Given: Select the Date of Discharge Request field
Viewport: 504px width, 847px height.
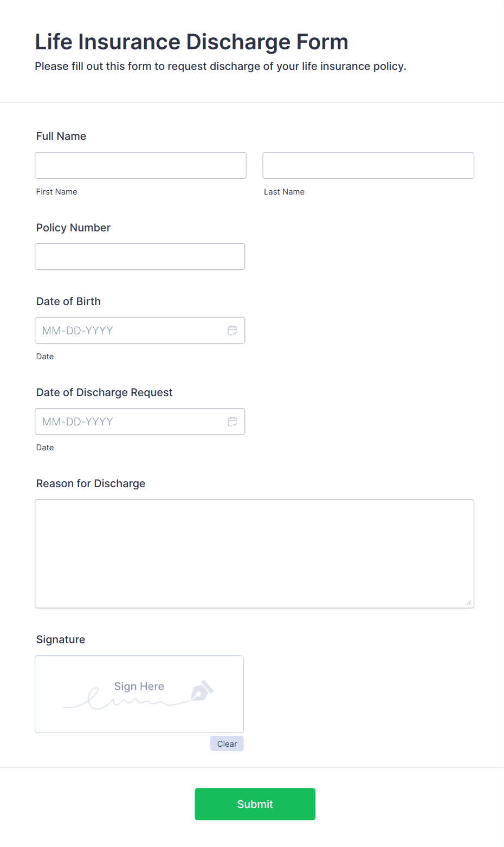Looking at the screenshot, I should tap(125, 421).
